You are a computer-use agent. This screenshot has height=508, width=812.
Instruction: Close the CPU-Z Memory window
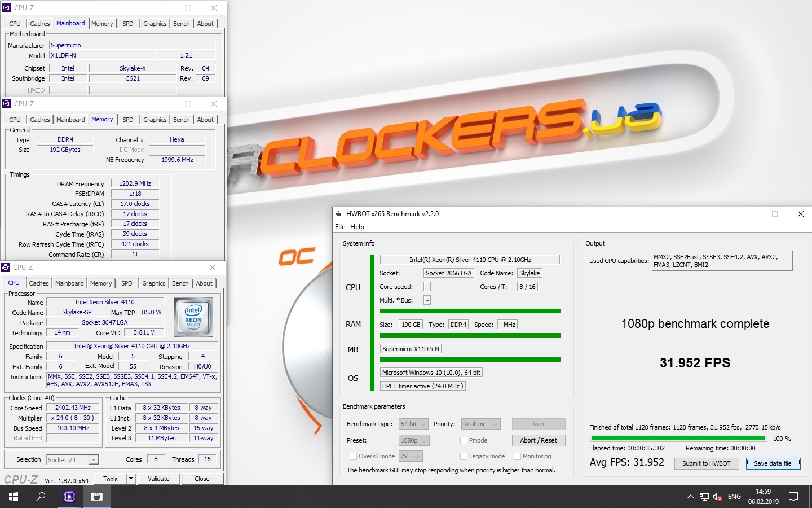213,104
